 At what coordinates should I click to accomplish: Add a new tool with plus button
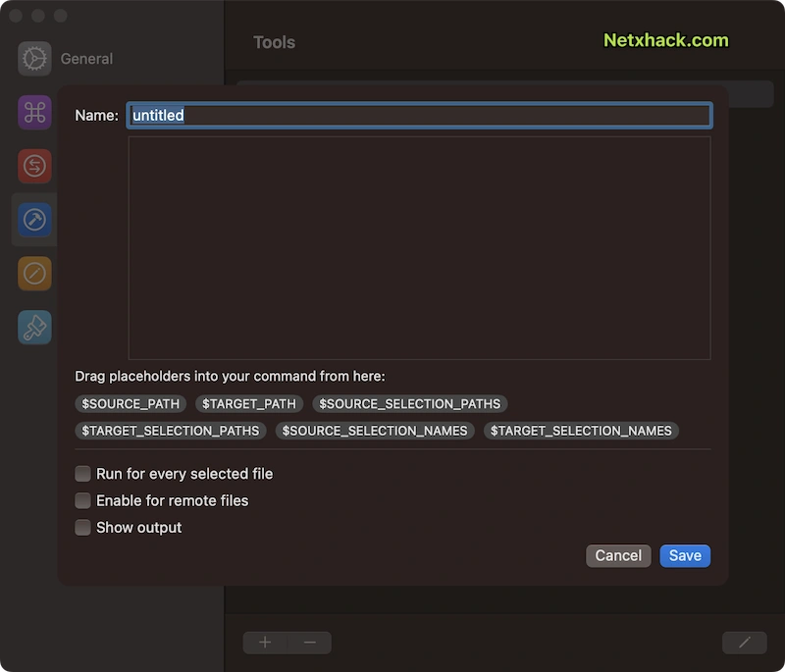[x=265, y=643]
